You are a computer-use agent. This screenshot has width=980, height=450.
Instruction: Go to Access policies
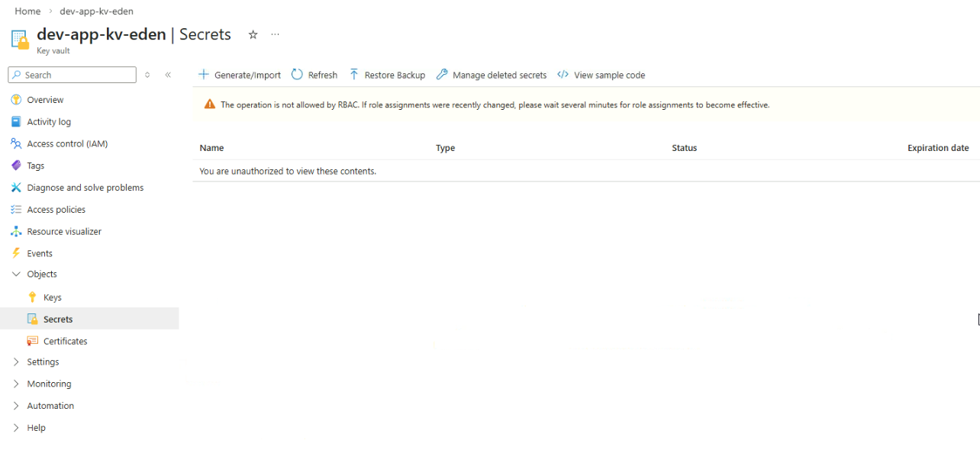coord(56,210)
